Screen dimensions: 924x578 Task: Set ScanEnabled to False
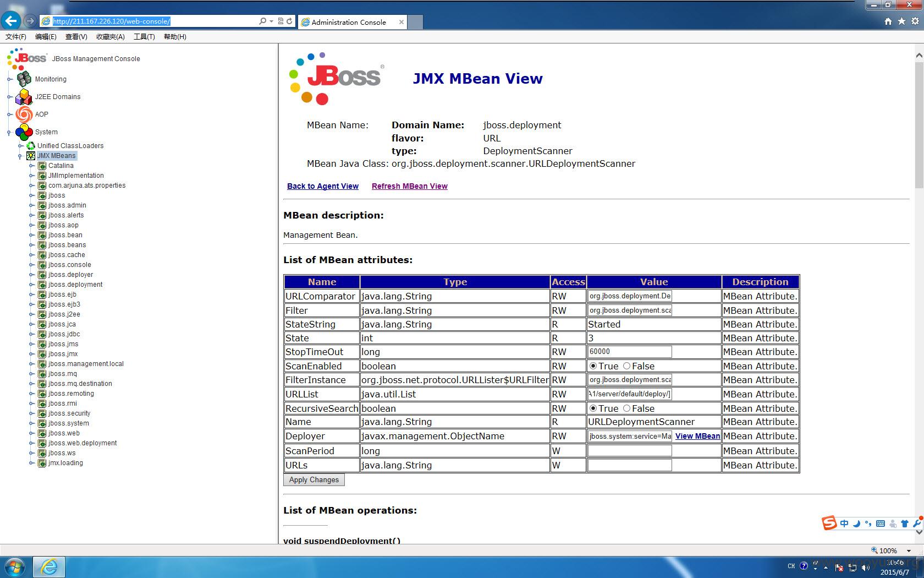coord(626,366)
